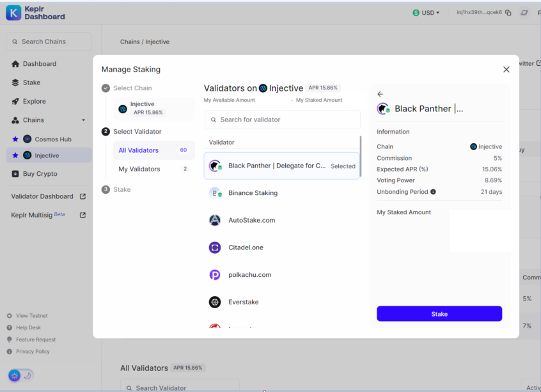The width and height of the screenshot is (541, 392).
Task: Click the polkachu.com validator logo
Action: click(215, 275)
